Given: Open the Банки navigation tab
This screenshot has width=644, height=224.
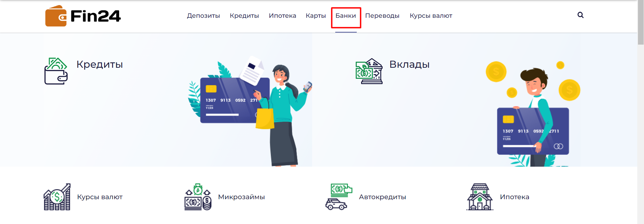Looking at the screenshot, I should [346, 16].
